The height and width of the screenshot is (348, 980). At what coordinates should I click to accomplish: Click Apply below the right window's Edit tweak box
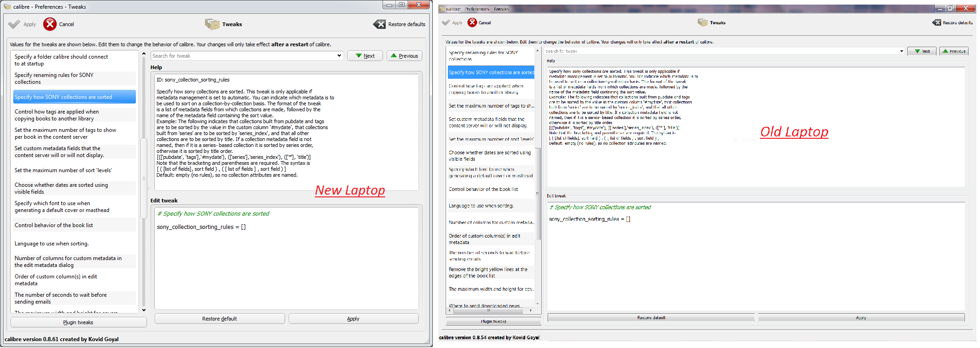click(861, 317)
